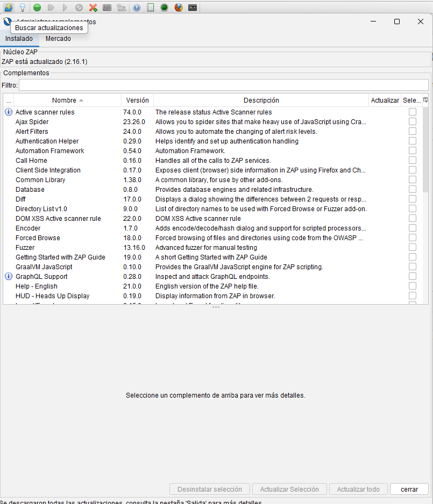Switch to the Mercado tab
The image size is (433, 504).
(58, 39)
